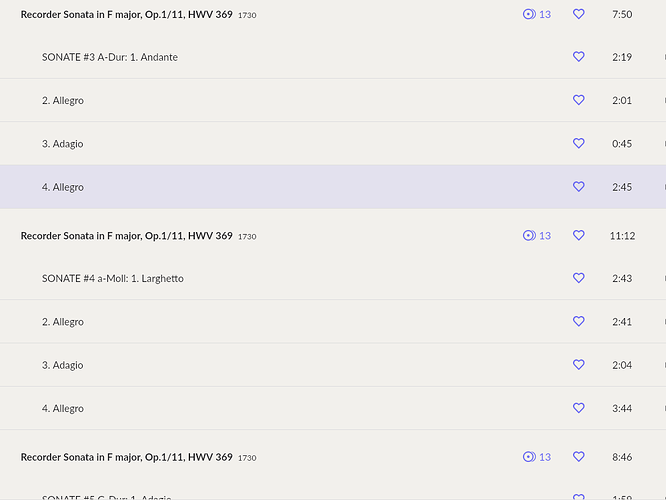Image resolution: width=666 pixels, height=500 pixels.
Task: Favorite the highlighted 4. Allegro track (2:45)
Action: [x=579, y=186]
